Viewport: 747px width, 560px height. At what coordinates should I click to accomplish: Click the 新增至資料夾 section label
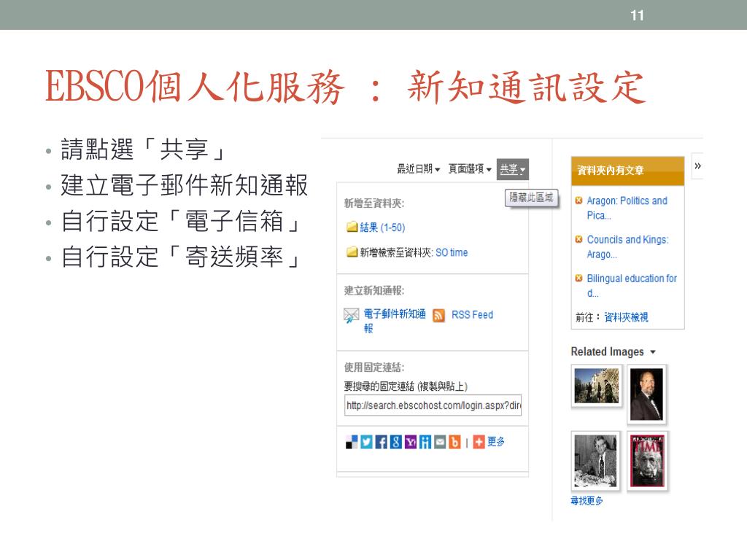click(374, 204)
